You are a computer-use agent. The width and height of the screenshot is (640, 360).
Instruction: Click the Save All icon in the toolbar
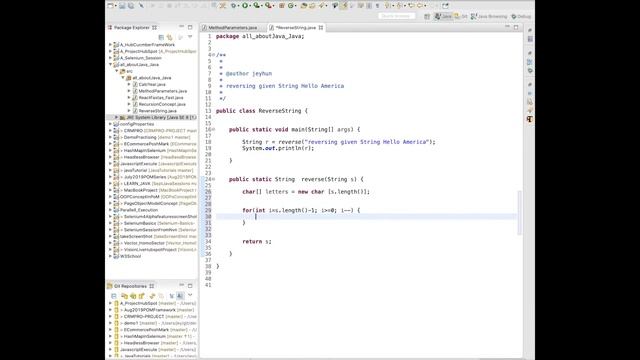[x=131, y=6]
